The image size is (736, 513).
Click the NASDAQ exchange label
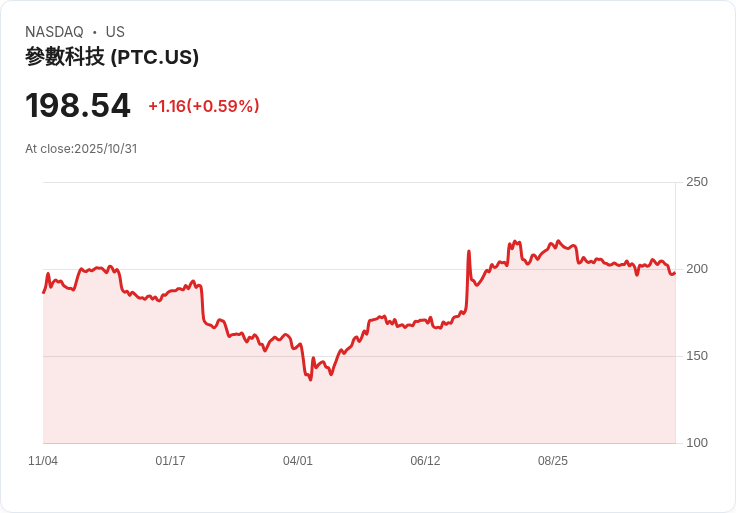[x=54, y=32]
